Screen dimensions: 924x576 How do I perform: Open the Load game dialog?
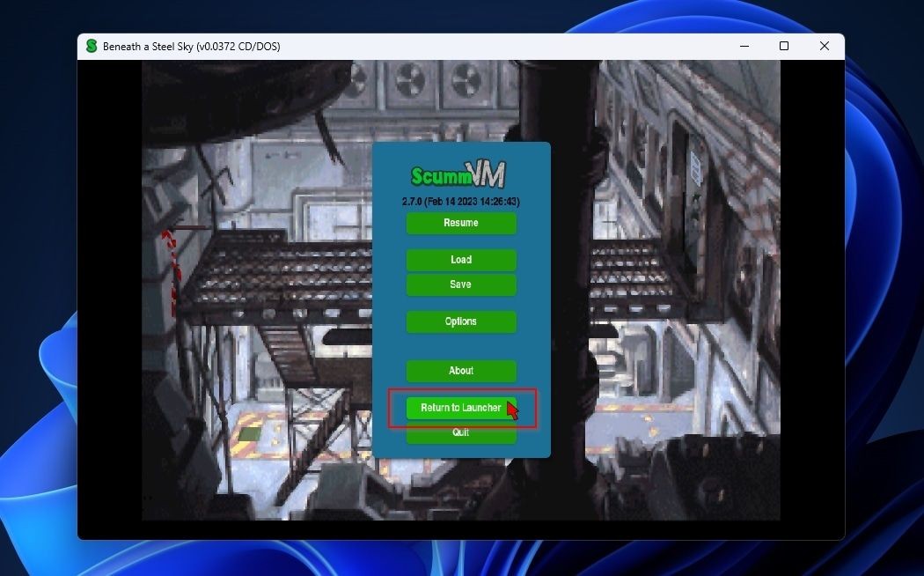461,260
